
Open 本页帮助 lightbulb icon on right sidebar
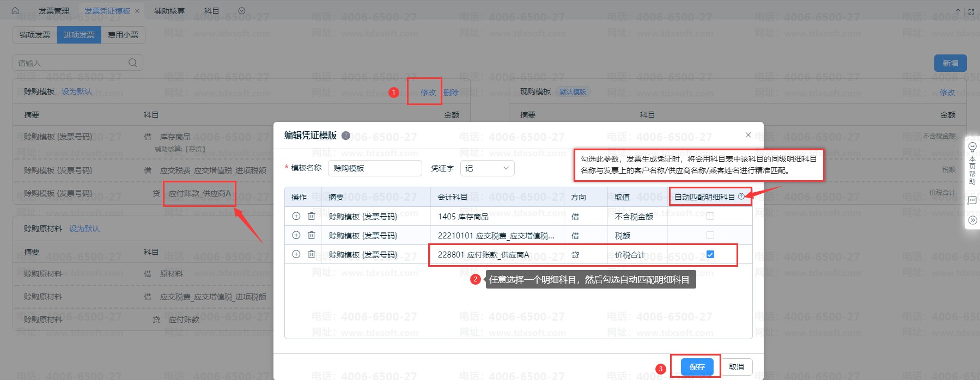click(972, 147)
